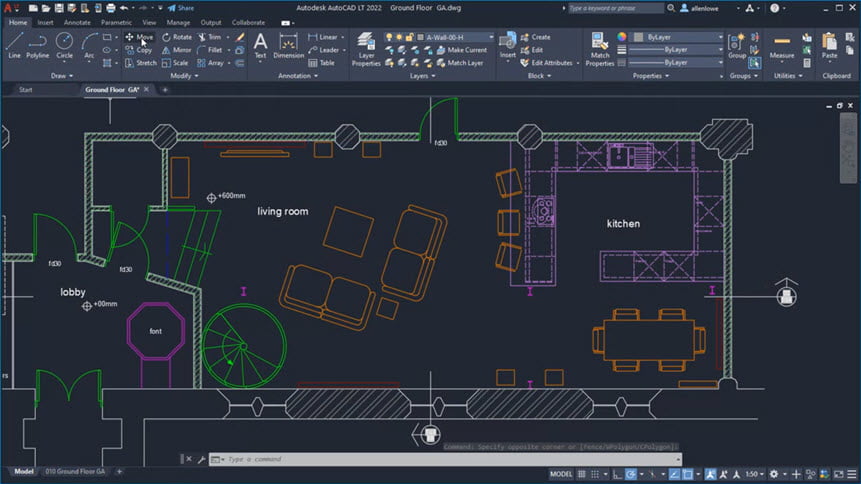Select the Polyline tool
Screen dimensions: 861x484
tap(37, 45)
